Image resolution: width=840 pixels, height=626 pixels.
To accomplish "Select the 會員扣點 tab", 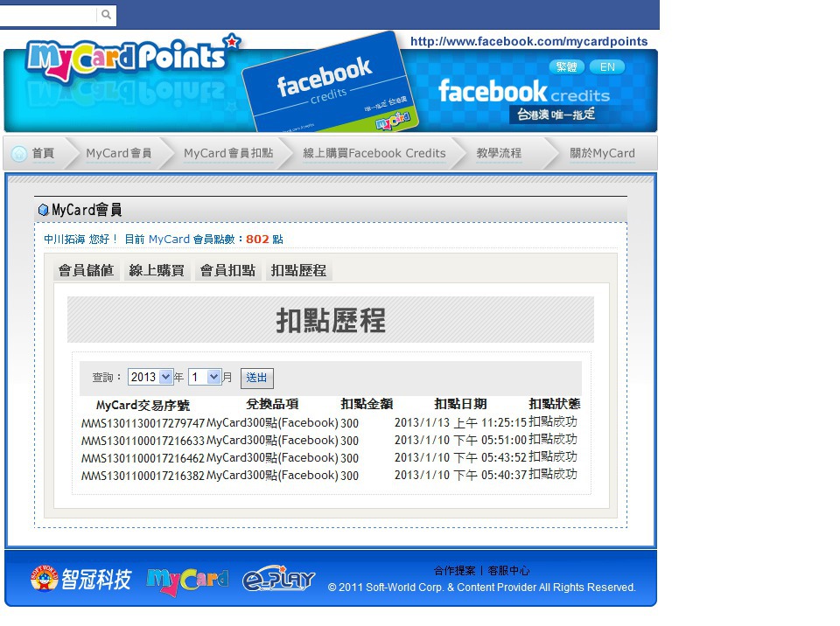I will pos(227,270).
